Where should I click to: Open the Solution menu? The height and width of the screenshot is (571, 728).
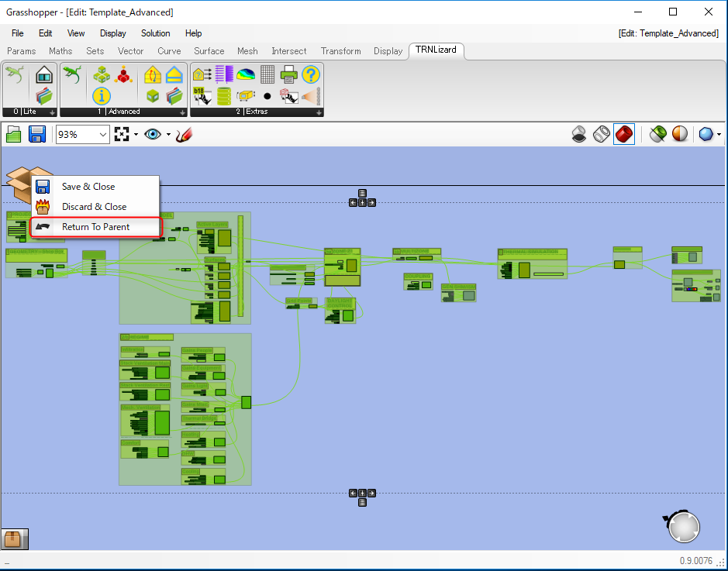click(156, 33)
